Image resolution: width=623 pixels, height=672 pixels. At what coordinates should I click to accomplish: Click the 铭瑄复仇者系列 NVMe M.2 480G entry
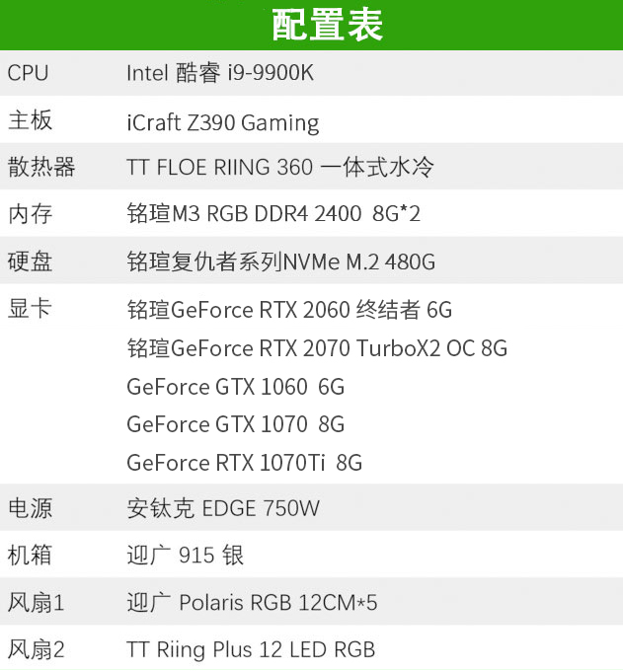(x=281, y=261)
